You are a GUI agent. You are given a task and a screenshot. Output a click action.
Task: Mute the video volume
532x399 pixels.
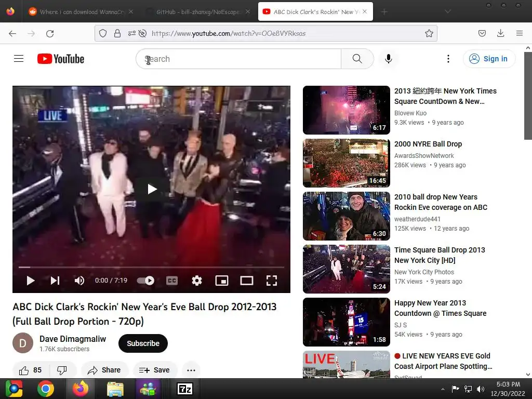click(x=79, y=281)
